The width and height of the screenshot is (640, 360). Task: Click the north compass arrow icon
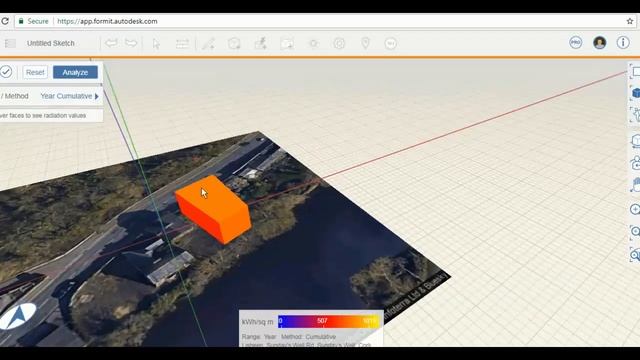[x=18, y=316]
